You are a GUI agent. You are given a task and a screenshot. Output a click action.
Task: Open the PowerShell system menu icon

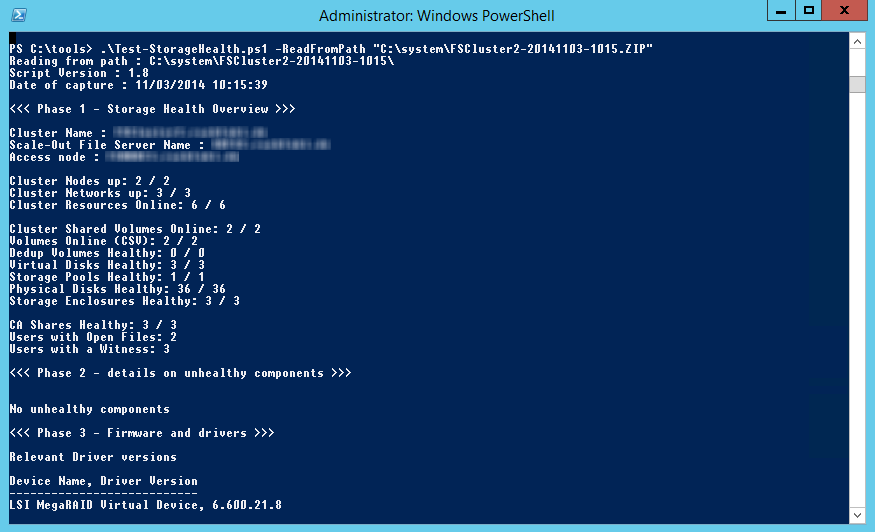[x=18, y=15]
